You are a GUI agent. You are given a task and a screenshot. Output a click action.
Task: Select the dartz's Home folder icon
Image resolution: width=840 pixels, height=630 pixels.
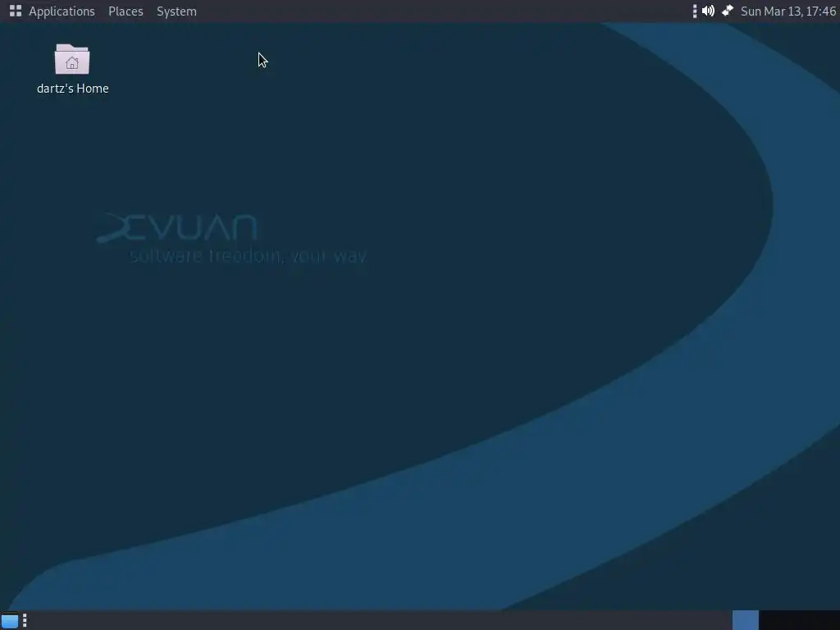coord(72,59)
